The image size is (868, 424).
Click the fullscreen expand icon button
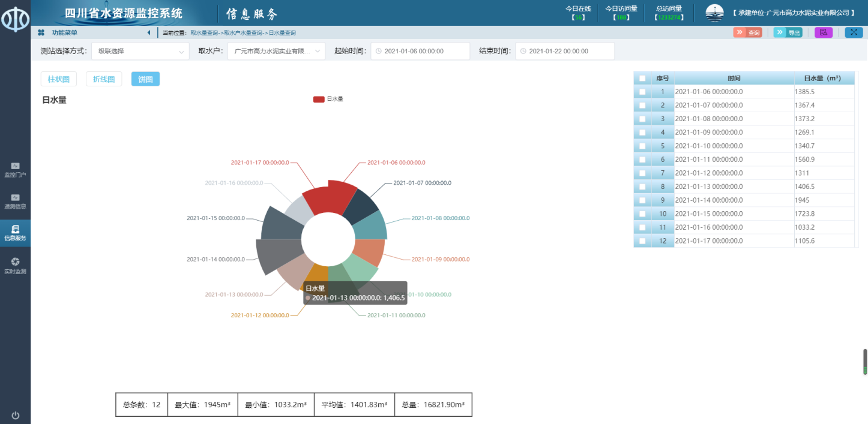coord(854,32)
